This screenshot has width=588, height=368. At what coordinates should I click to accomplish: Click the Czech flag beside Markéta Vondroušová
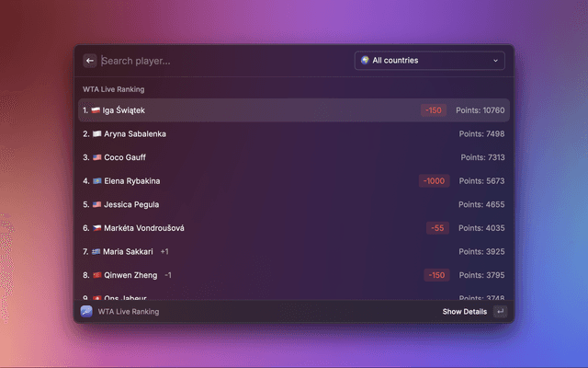[x=96, y=228]
